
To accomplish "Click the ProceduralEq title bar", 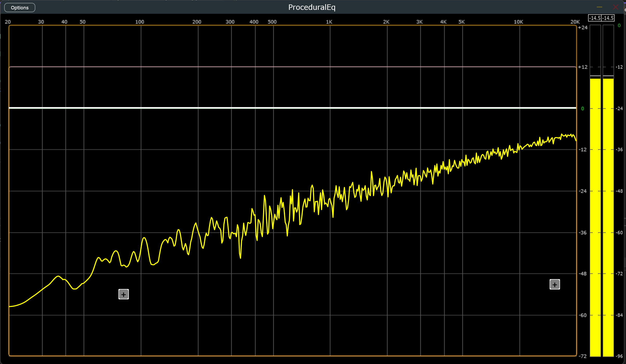I will (312, 7).
